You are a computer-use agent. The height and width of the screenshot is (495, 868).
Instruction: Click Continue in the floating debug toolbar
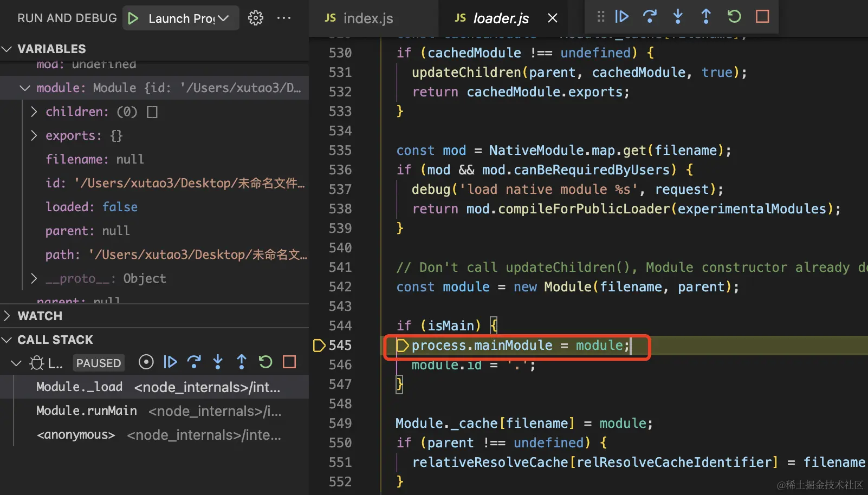coord(622,16)
